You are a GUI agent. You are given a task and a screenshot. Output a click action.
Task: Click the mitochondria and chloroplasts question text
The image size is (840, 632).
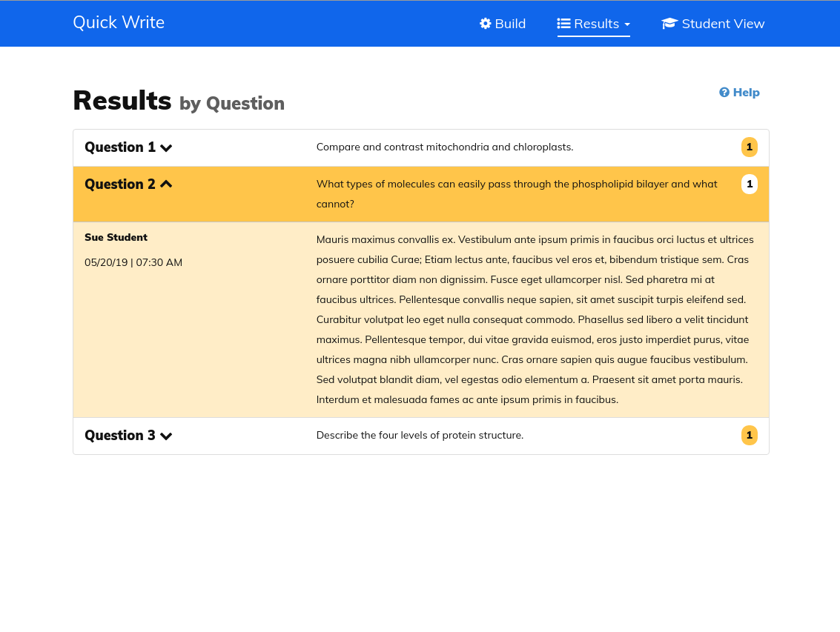pos(445,147)
